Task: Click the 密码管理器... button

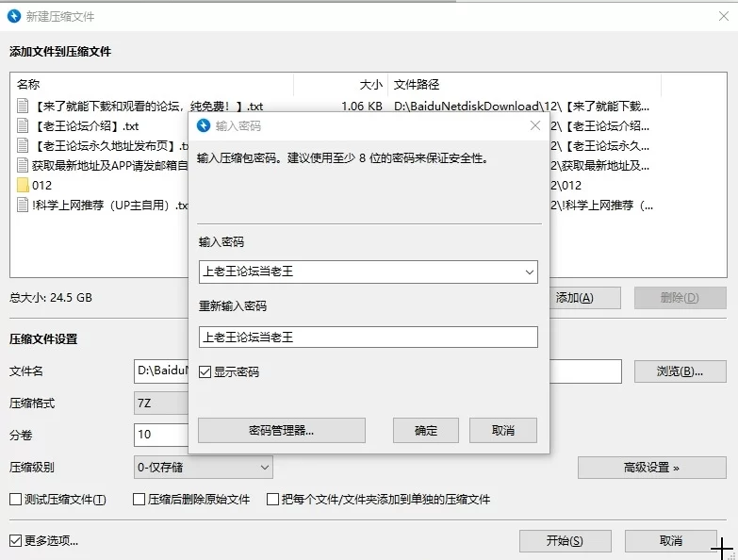Action: click(282, 431)
